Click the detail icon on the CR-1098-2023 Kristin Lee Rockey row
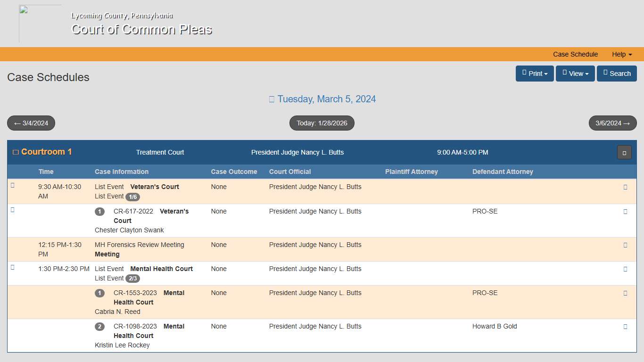The width and height of the screenshot is (644, 362). point(625,326)
